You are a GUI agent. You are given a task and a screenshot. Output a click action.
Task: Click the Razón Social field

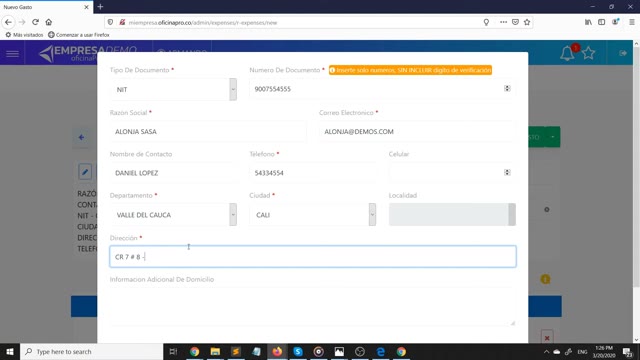(208, 131)
